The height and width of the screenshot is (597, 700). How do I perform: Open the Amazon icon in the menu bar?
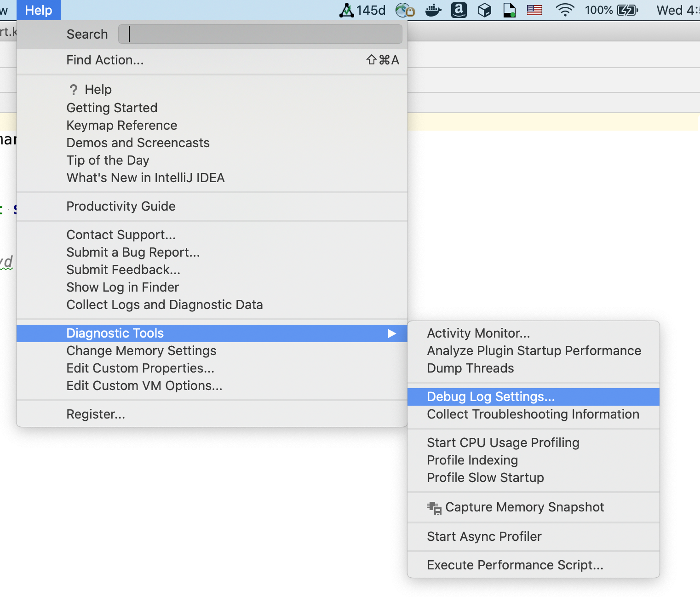[x=459, y=10]
